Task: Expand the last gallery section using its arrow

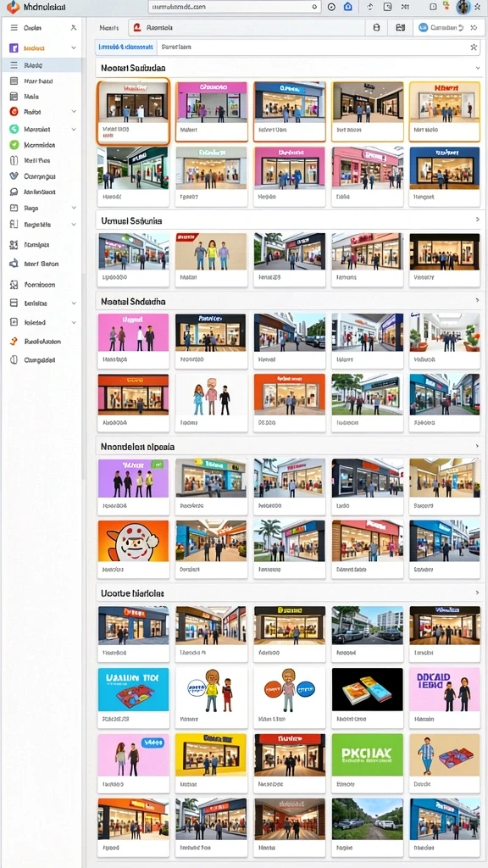Action: tap(478, 593)
